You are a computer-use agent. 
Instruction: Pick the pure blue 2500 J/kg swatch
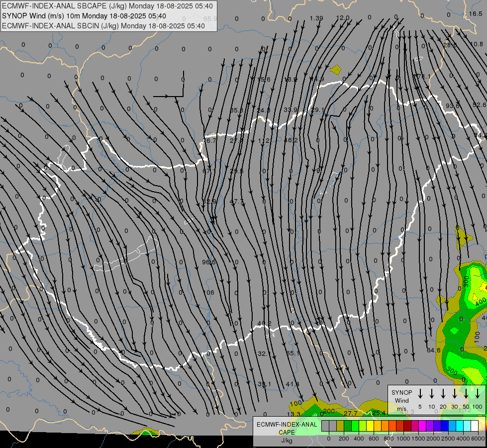pos(444,426)
